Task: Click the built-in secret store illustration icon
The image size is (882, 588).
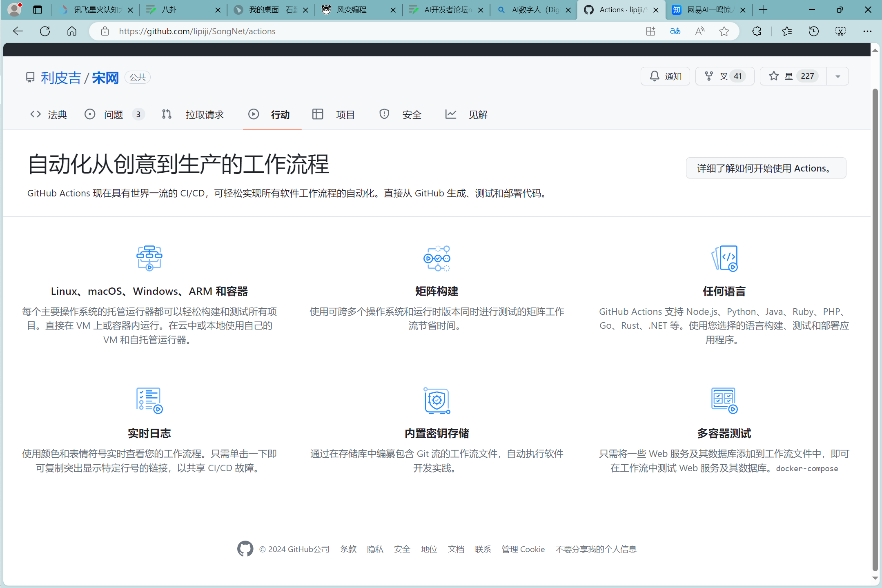Action: point(437,400)
